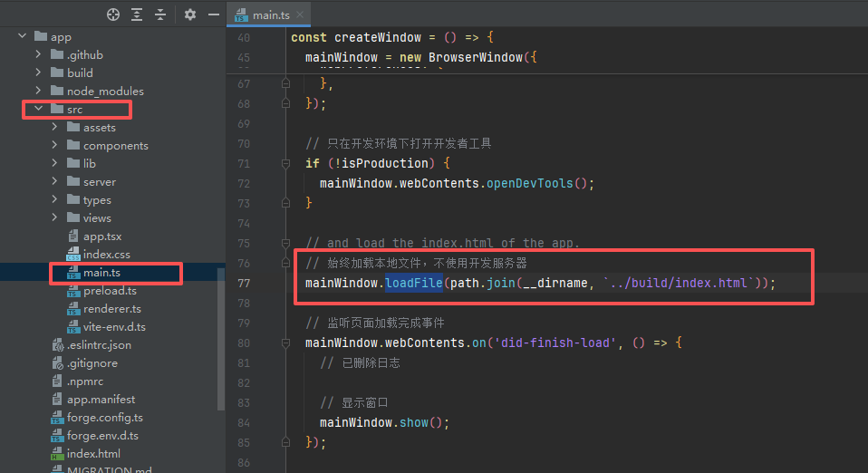Viewport: 868px width, 473px height.
Task: Click createWindow in sticky header line
Action: click(378, 38)
